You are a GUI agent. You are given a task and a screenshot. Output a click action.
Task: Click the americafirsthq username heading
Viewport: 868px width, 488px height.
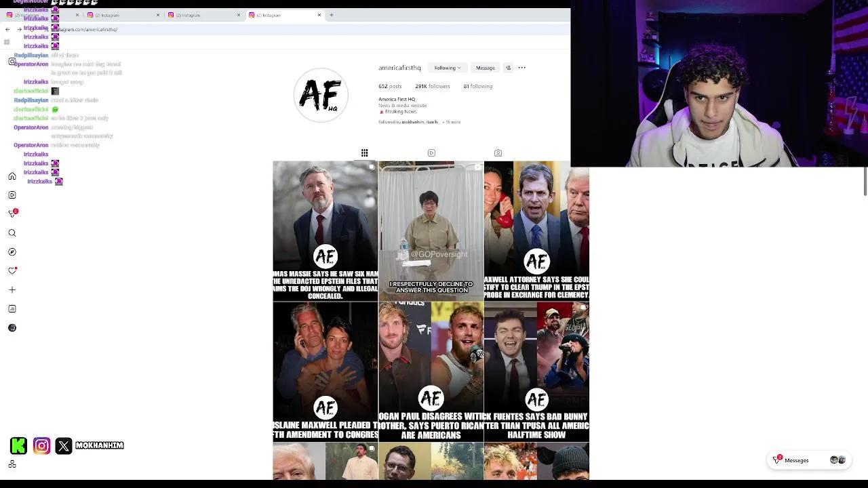pos(399,68)
